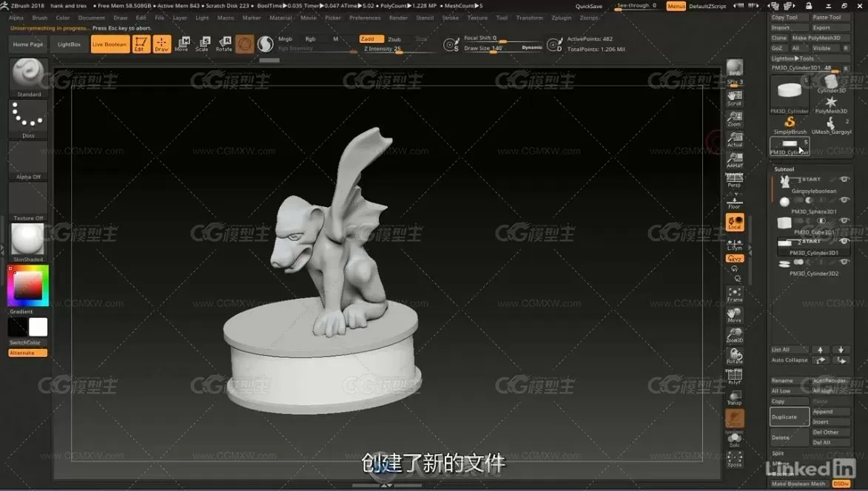Collapse the Subtool panel header
The height and width of the screenshot is (491, 868).
[784, 169]
